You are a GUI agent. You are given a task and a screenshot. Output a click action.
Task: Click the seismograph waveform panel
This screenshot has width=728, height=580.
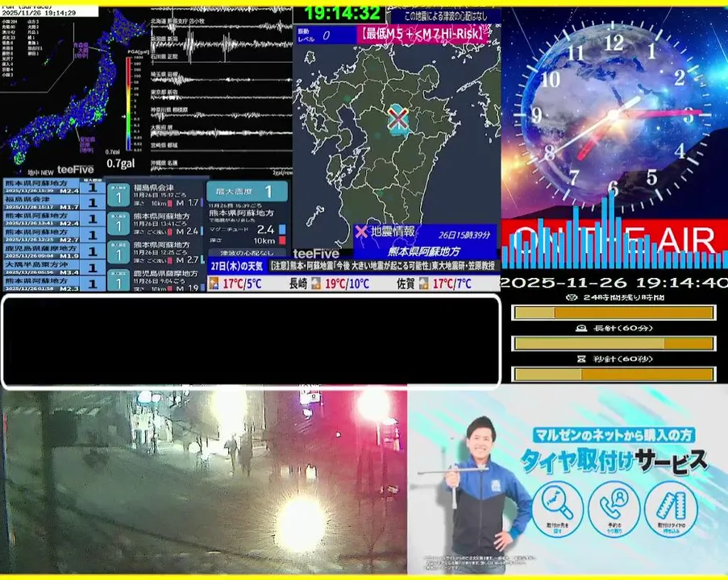point(221,90)
